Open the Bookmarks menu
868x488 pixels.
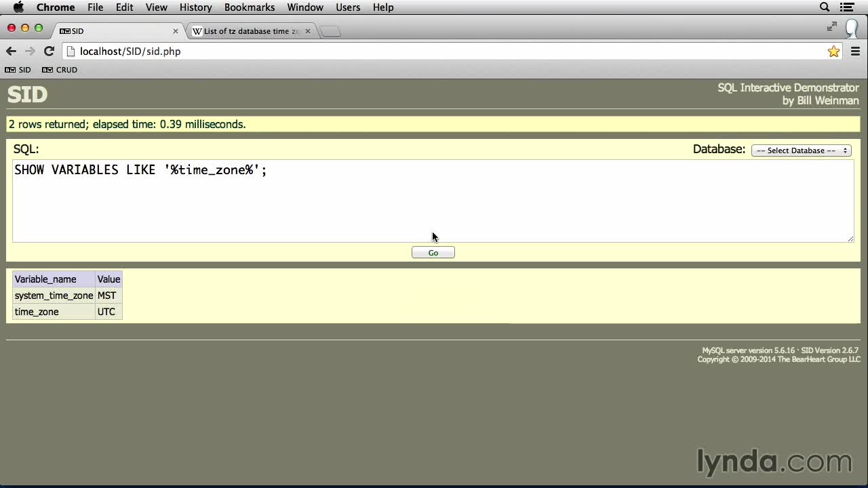coord(250,7)
